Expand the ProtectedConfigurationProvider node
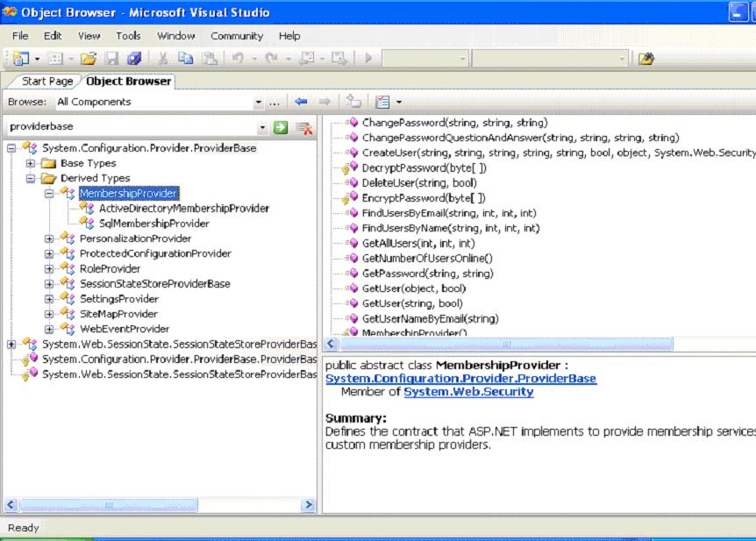 [49, 253]
